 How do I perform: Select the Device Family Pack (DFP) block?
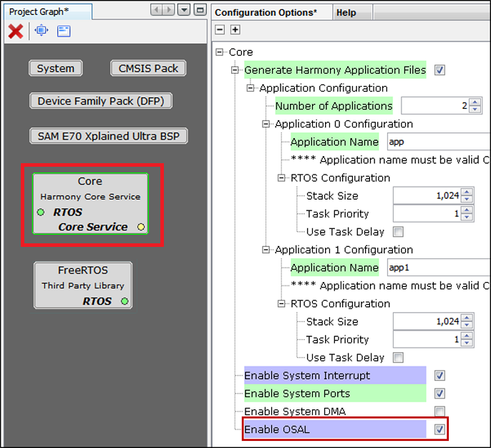pyautogui.click(x=101, y=101)
